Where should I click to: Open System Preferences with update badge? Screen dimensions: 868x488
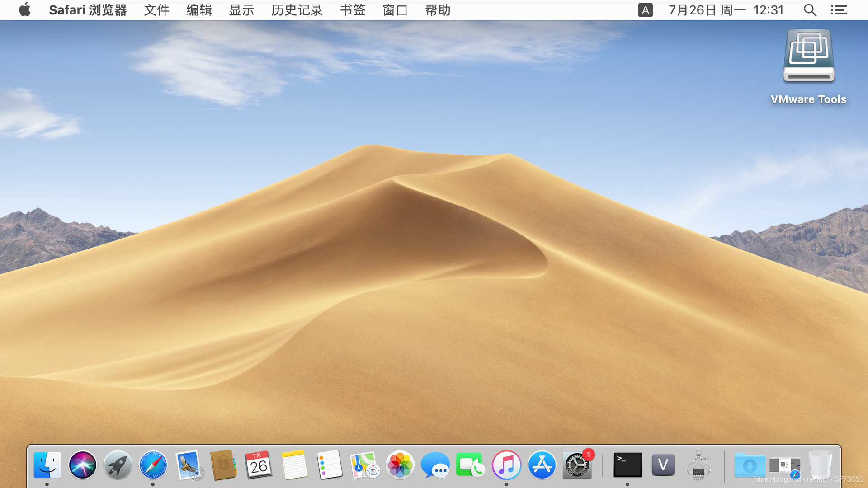577,465
